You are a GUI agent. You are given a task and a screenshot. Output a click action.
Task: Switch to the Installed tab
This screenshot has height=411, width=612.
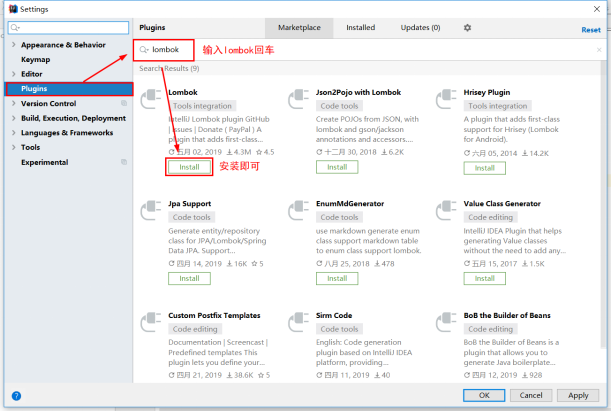point(360,28)
